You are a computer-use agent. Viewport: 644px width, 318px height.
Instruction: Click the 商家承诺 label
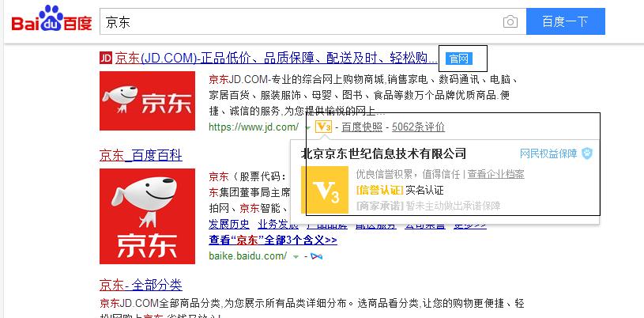[x=380, y=206]
